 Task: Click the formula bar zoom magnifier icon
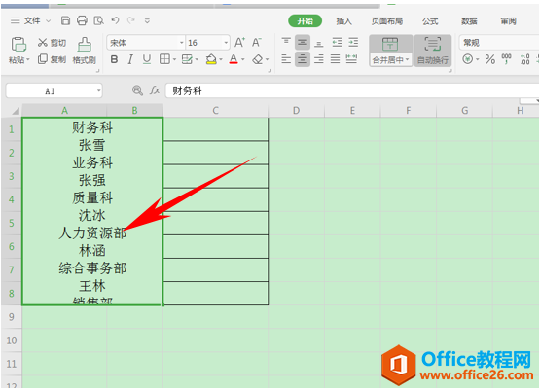(137, 90)
